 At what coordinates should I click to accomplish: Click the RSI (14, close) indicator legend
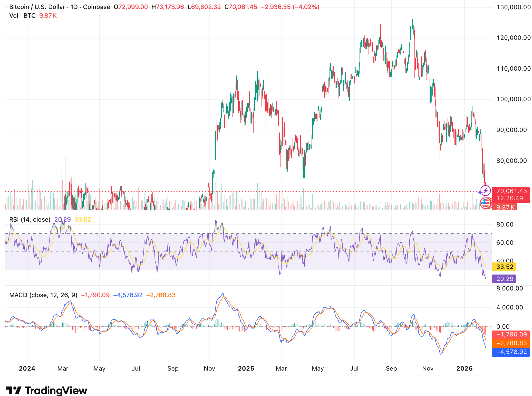[x=30, y=220]
